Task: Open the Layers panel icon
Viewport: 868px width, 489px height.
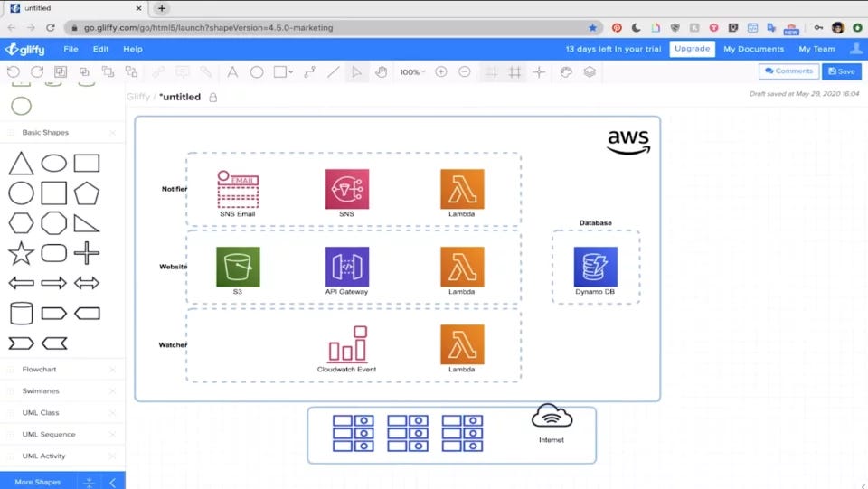Action: [x=590, y=72]
